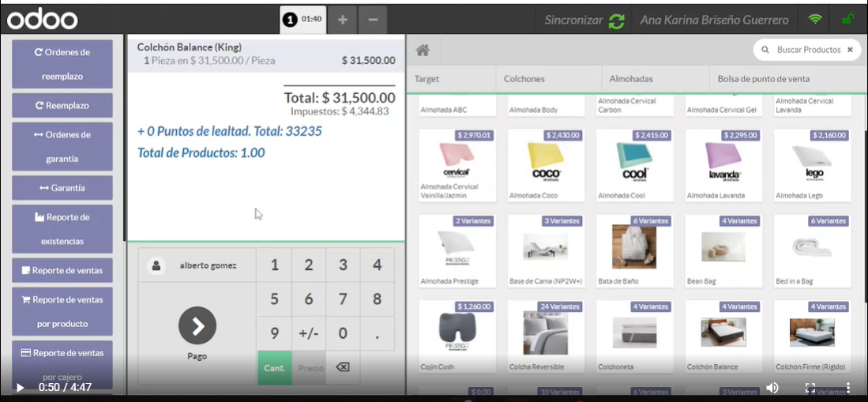This screenshot has width=868, height=402.
Task: Select Colcha Reversible product
Action: click(547, 336)
